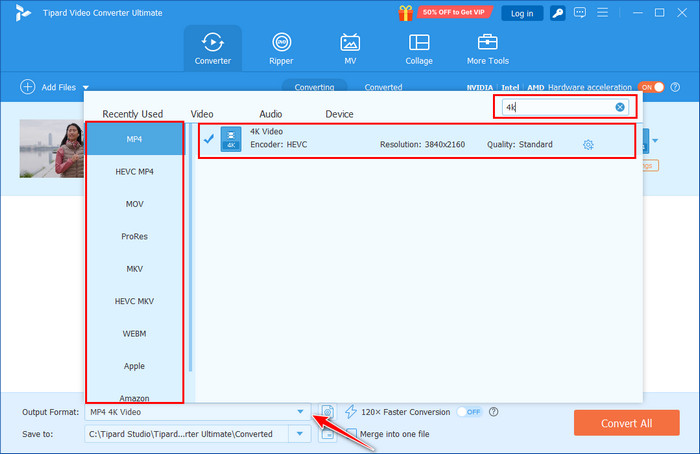
Task: Open the Ripper module
Action: click(x=281, y=48)
